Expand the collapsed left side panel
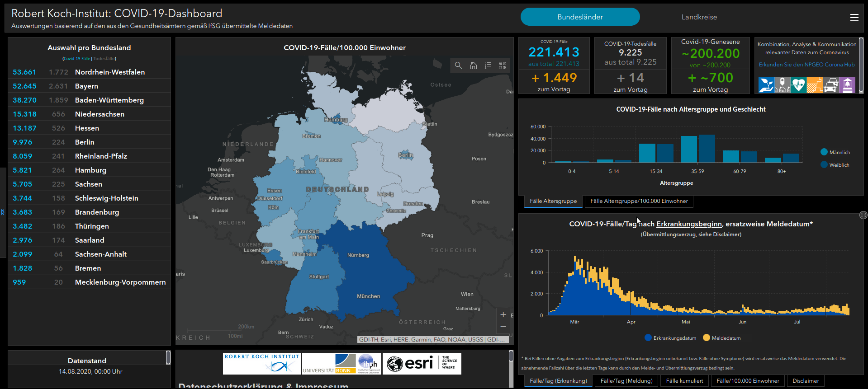 pyautogui.click(x=3, y=212)
